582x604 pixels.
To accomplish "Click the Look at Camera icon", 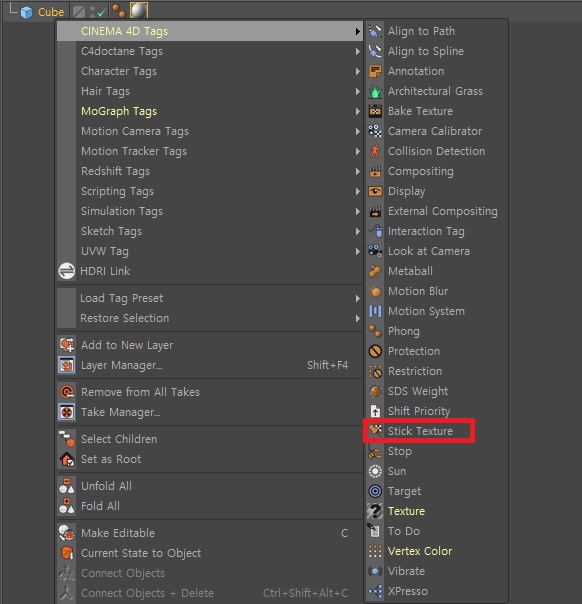I will point(375,252).
